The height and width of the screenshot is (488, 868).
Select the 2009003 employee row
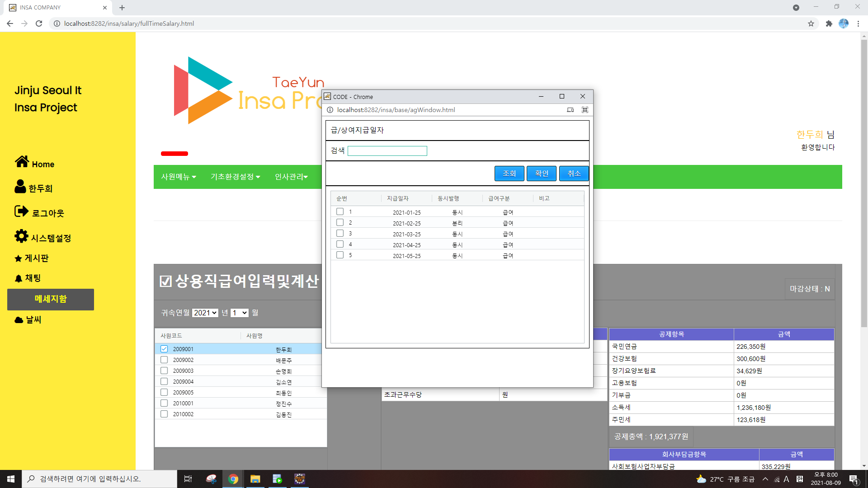(241, 371)
